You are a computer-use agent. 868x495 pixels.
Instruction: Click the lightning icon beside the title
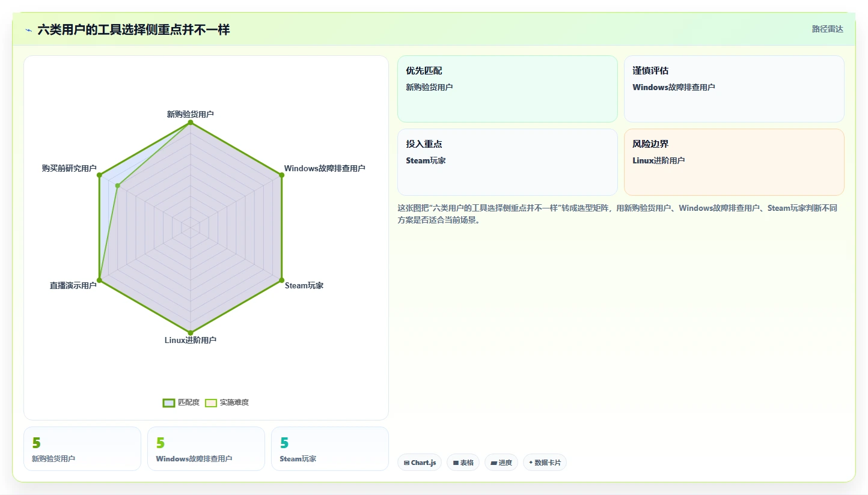[28, 29]
